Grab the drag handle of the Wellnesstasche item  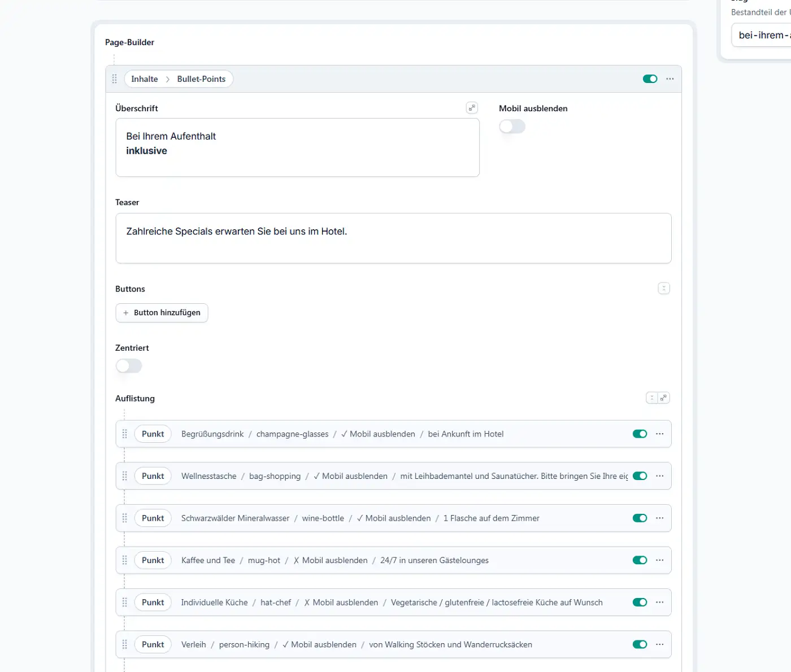(x=125, y=476)
